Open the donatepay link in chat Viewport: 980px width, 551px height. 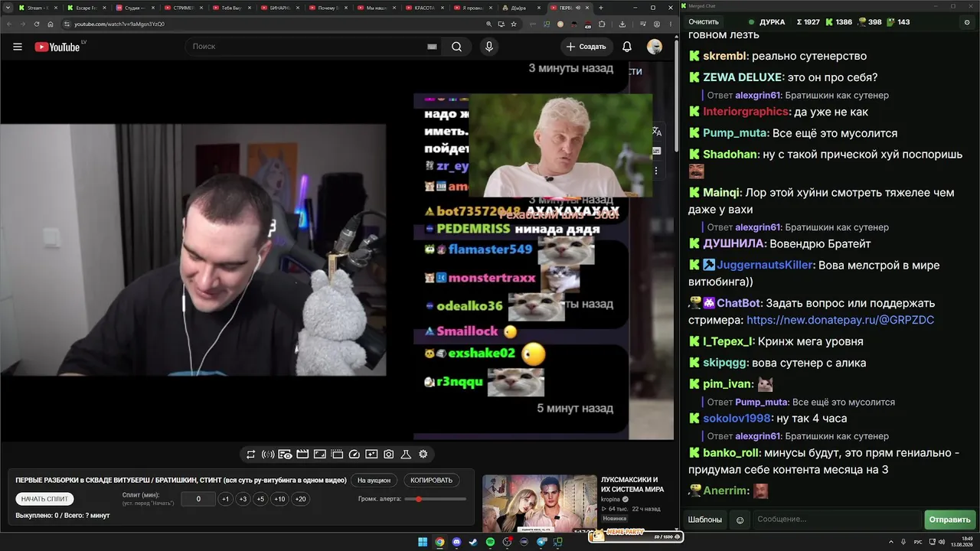tap(840, 320)
